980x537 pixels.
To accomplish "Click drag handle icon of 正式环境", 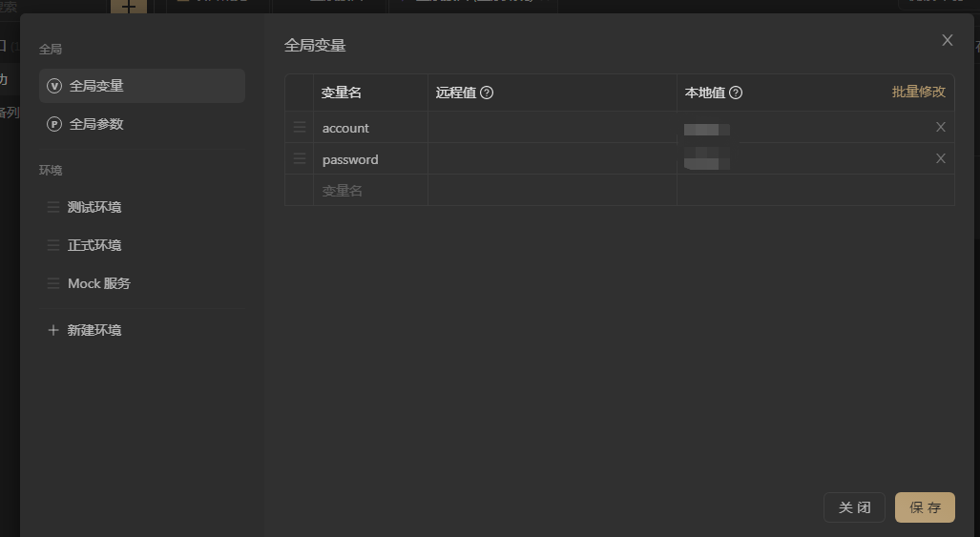I will point(53,245).
